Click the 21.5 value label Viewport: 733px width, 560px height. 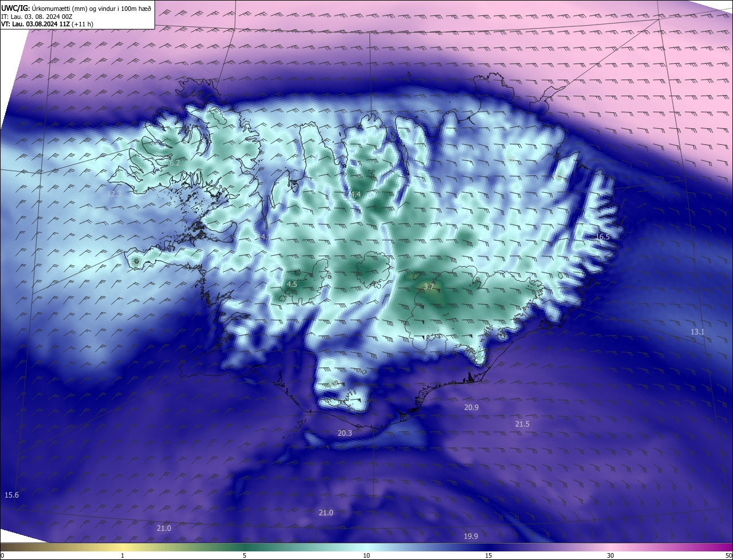click(x=522, y=424)
